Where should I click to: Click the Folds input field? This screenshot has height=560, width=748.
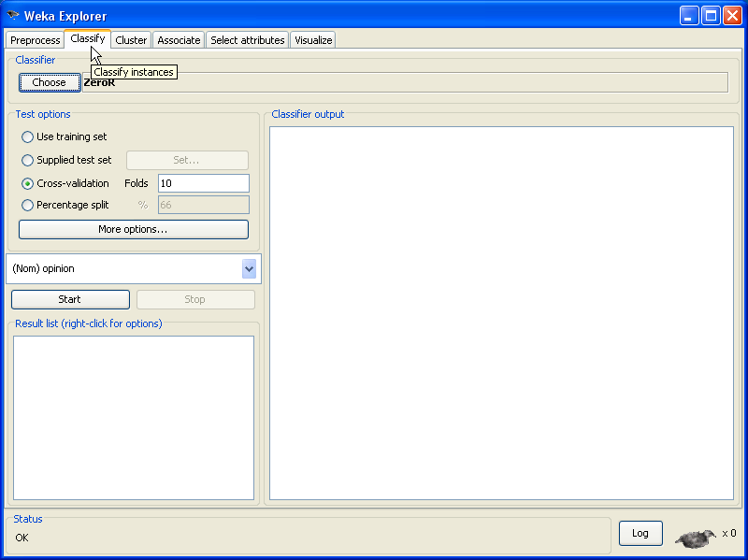pyautogui.click(x=204, y=183)
